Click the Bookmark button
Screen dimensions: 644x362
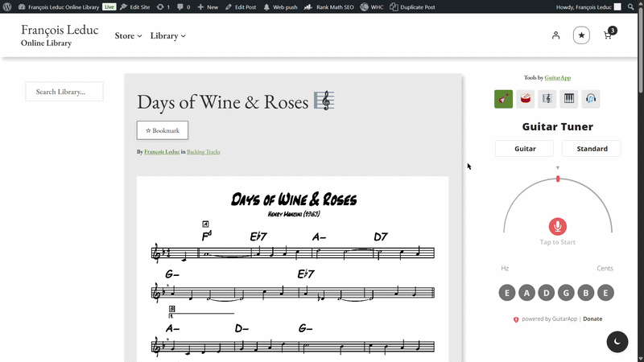tap(163, 130)
